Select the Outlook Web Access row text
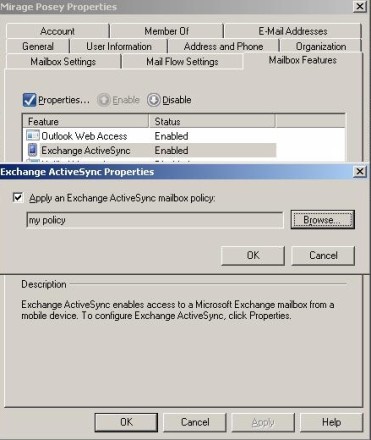Screen dimensions: 371x440 coord(84,136)
